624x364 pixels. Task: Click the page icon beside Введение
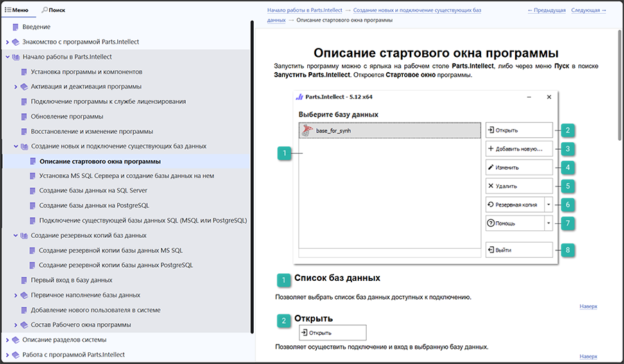(15, 27)
